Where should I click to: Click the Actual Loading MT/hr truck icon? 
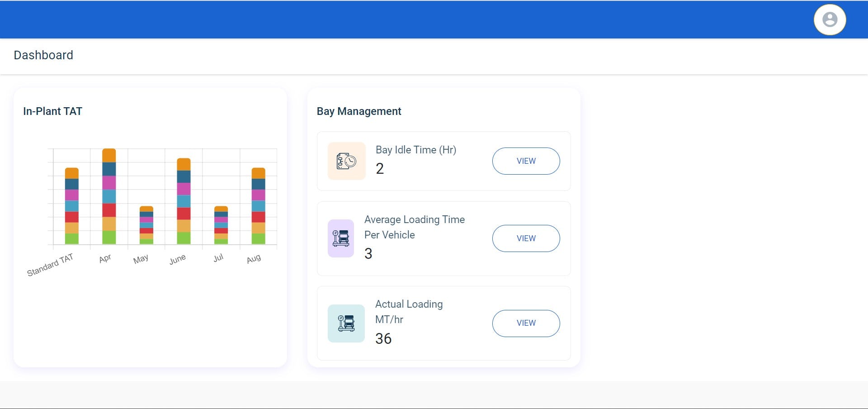[x=346, y=323]
